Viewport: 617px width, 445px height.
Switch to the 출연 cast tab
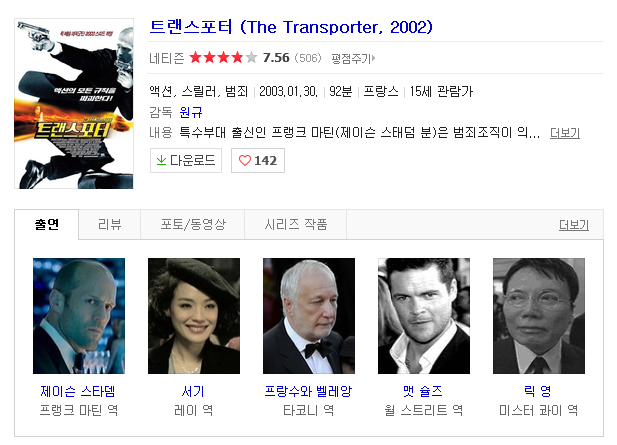click(x=46, y=224)
